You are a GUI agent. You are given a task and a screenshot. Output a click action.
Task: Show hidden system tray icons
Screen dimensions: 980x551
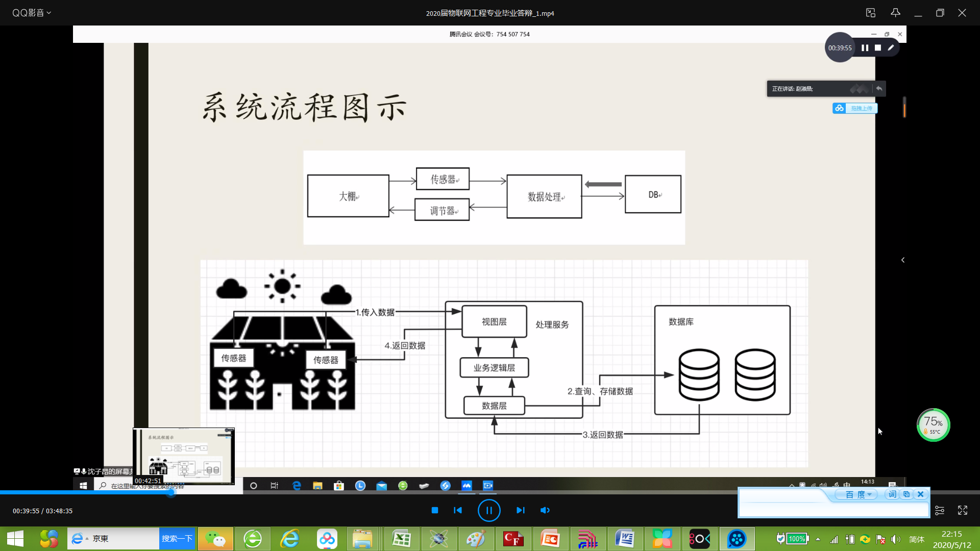(818, 539)
